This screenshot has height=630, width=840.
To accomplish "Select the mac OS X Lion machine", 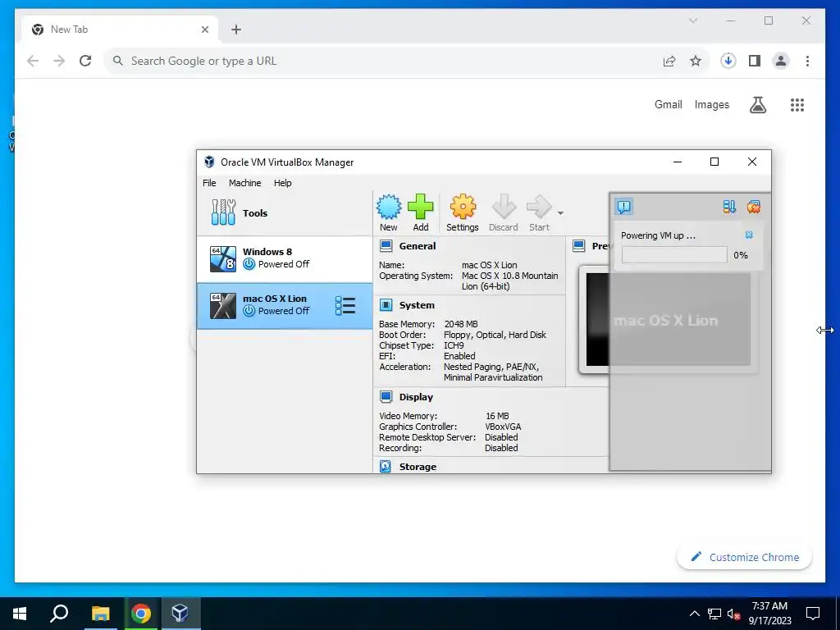I will tap(285, 306).
